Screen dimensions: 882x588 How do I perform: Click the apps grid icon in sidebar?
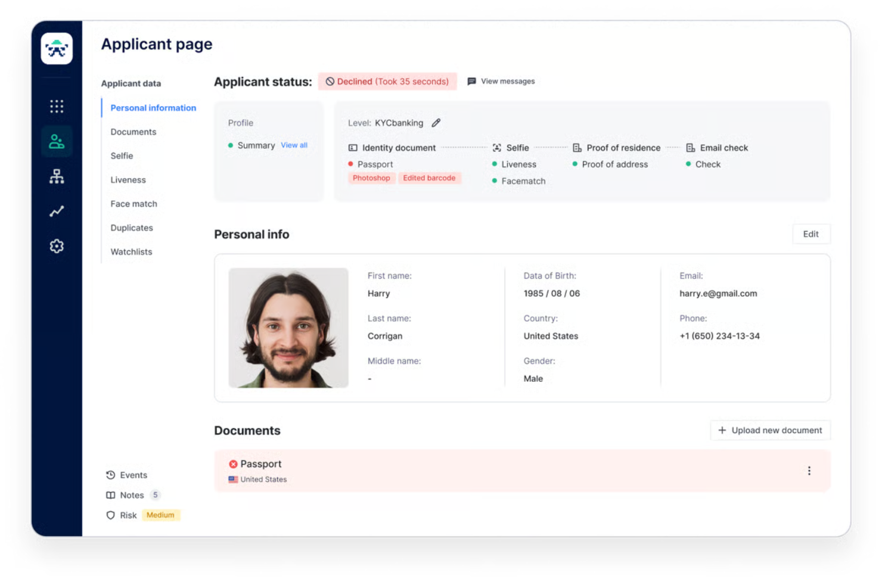[57, 105]
